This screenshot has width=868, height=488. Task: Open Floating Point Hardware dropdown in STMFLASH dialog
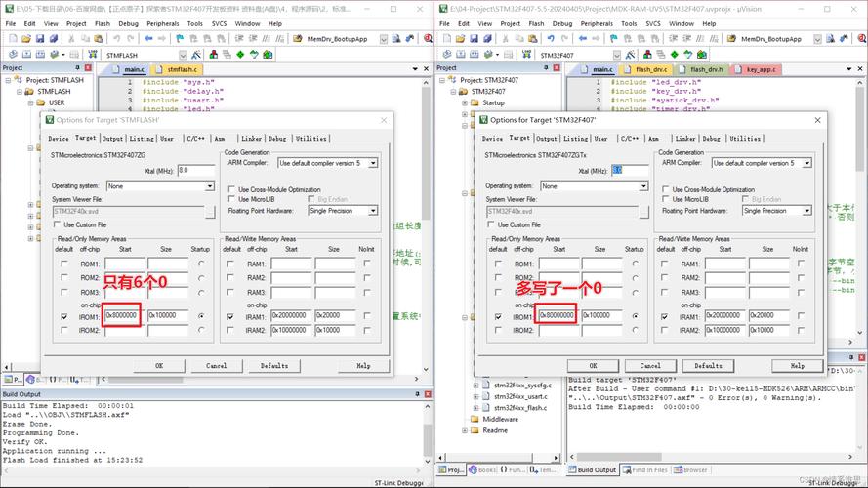coord(373,211)
